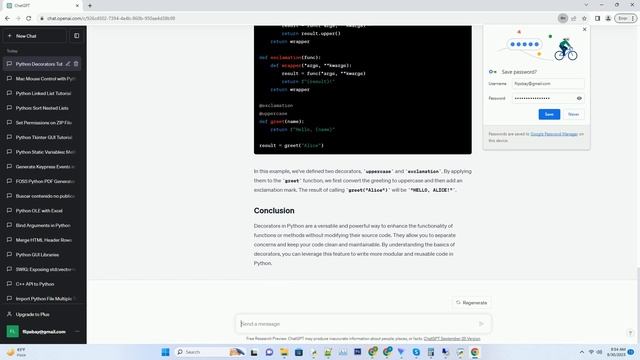Viewport: 640px width, 360px height.
Task: Delete the Python Decorators chat via trash icon
Action: pyautogui.click(x=76, y=64)
